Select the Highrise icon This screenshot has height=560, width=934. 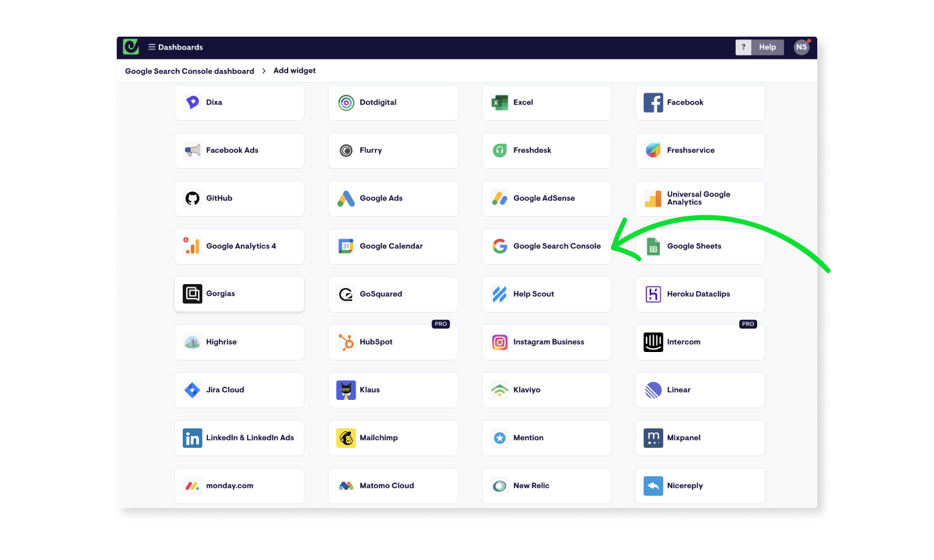tap(193, 342)
